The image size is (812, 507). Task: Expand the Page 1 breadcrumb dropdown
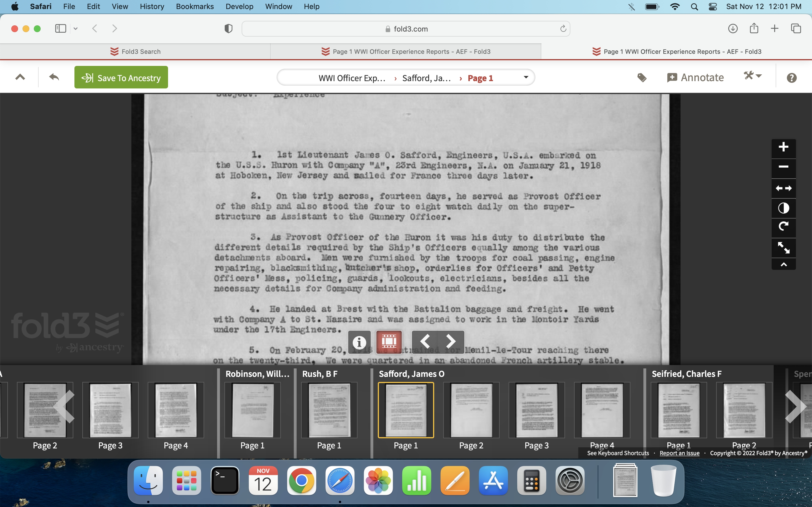(526, 77)
